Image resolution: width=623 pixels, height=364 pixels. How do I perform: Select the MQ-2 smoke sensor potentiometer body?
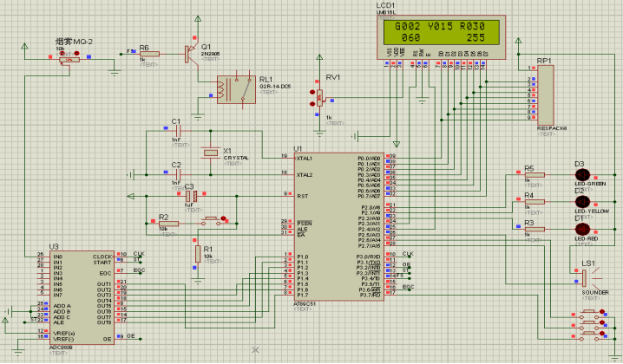pyautogui.click(x=69, y=60)
